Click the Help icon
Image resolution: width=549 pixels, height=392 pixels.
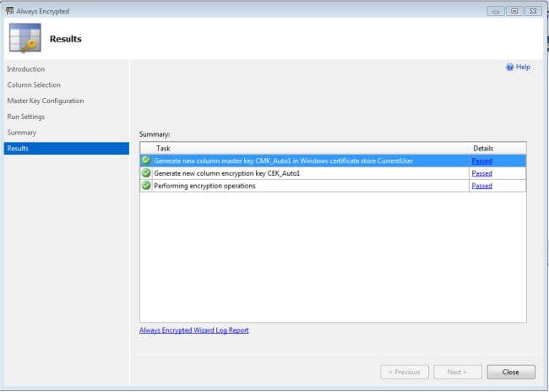tap(510, 67)
